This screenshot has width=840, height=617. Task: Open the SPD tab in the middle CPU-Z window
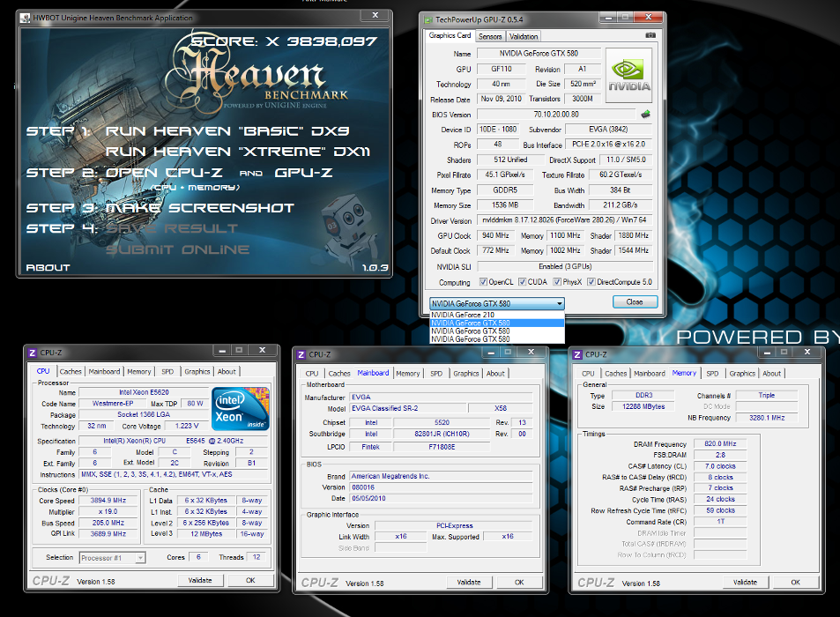click(436, 374)
